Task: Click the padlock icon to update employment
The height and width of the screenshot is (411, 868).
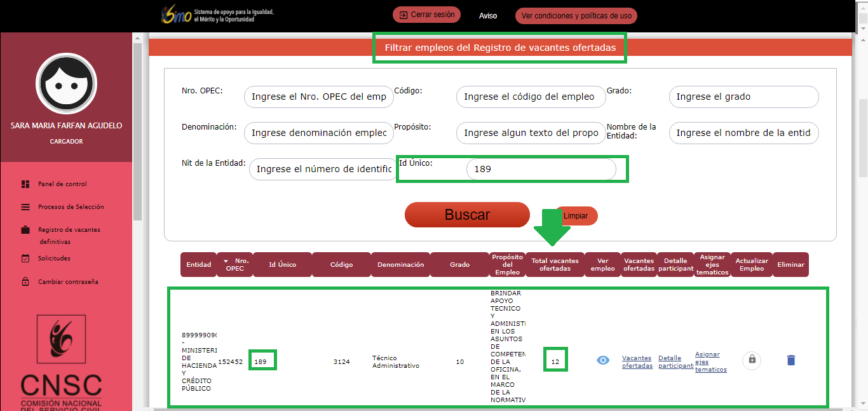Action: click(752, 360)
